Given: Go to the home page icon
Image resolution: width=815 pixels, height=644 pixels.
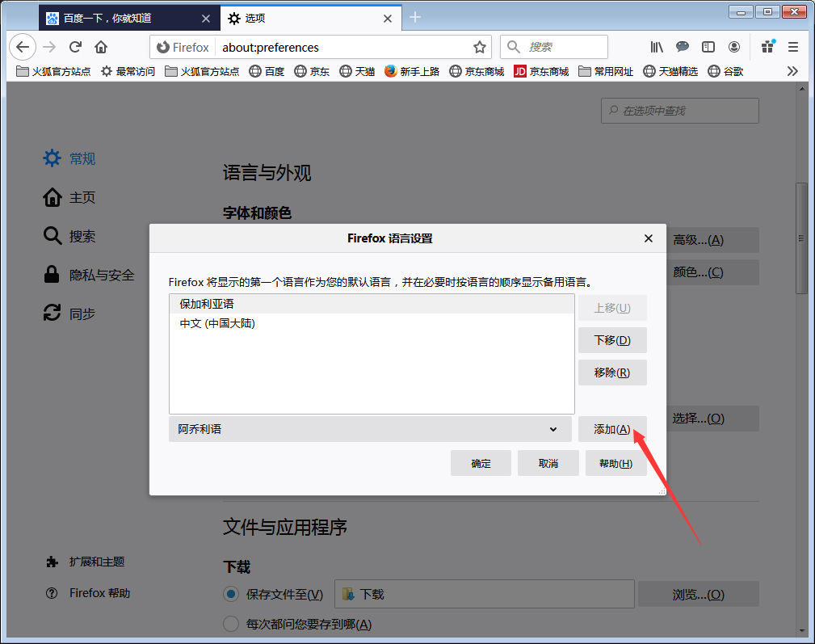Looking at the screenshot, I should (100, 47).
